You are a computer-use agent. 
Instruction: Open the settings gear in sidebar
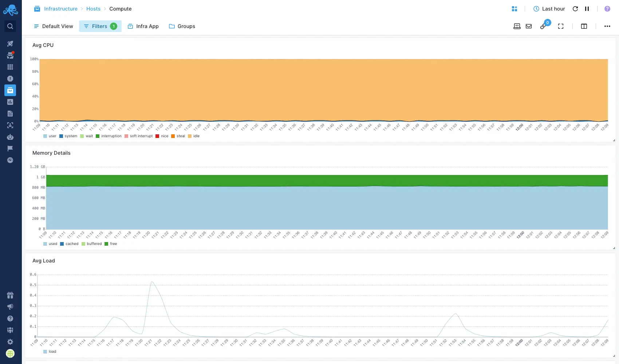pos(10,342)
